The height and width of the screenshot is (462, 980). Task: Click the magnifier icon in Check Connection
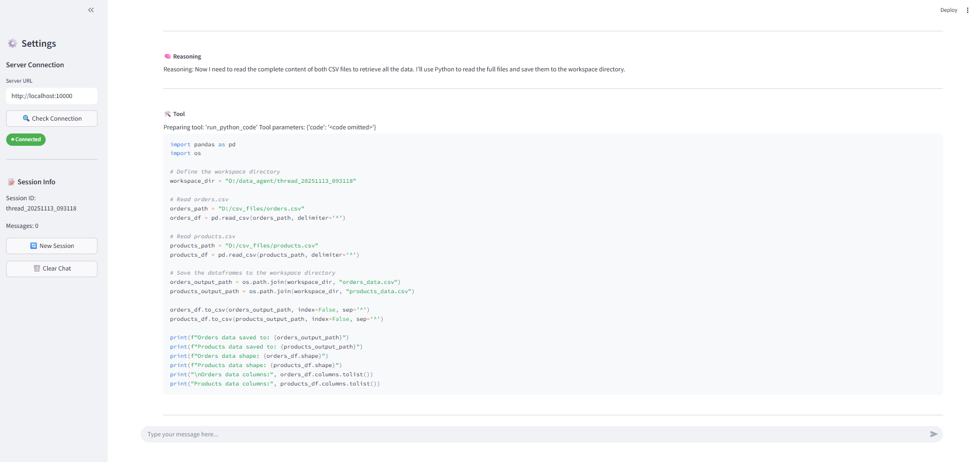coord(26,119)
